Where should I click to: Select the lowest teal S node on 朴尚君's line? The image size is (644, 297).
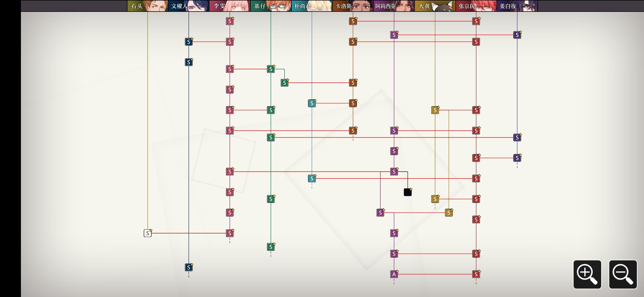[312, 178]
